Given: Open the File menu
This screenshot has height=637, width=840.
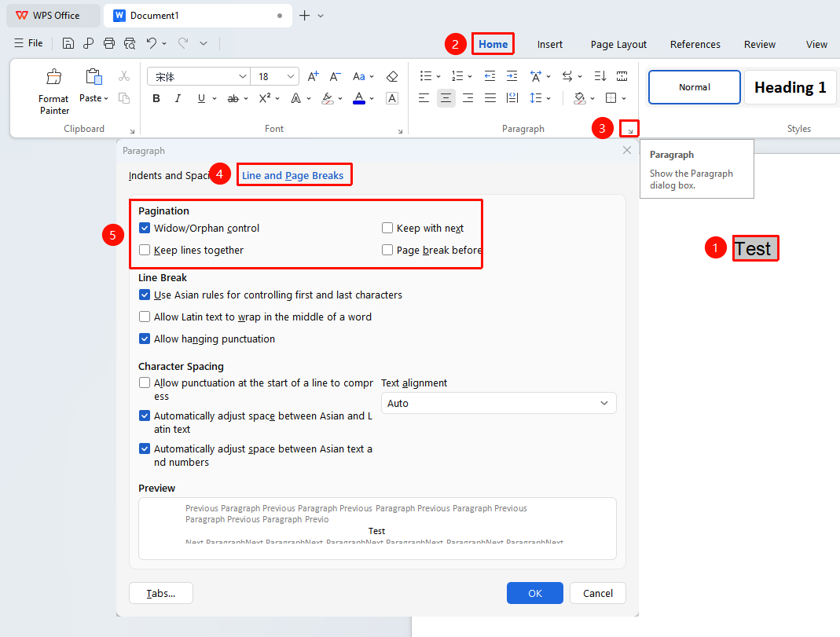Looking at the screenshot, I should coord(29,43).
